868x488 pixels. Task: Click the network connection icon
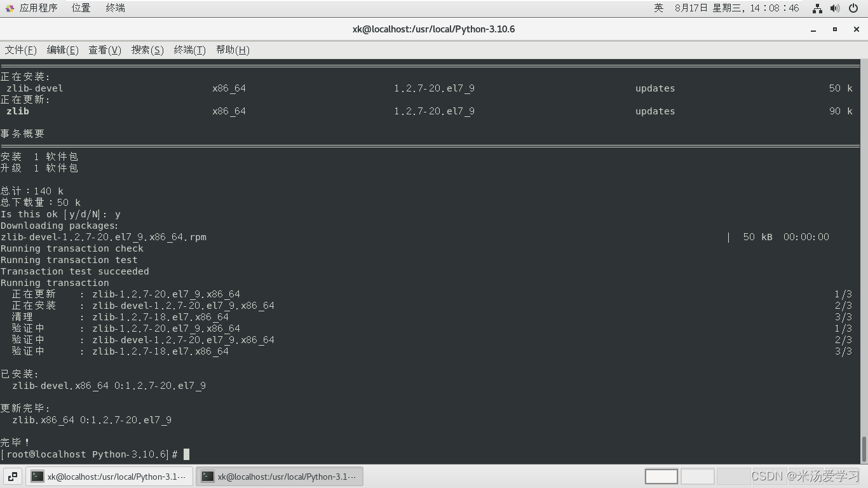[x=817, y=8]
